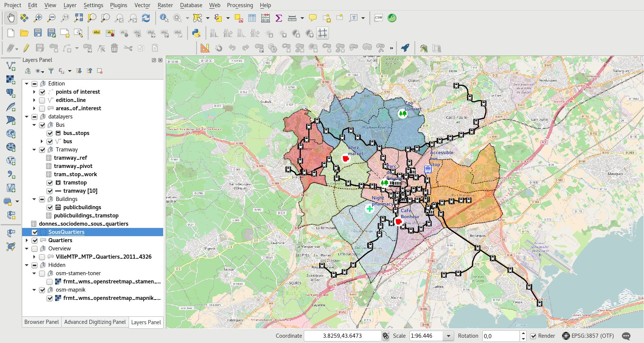The image size is (644, 343).
Task: Collapse the datalayers group
Action: (27, 117)
